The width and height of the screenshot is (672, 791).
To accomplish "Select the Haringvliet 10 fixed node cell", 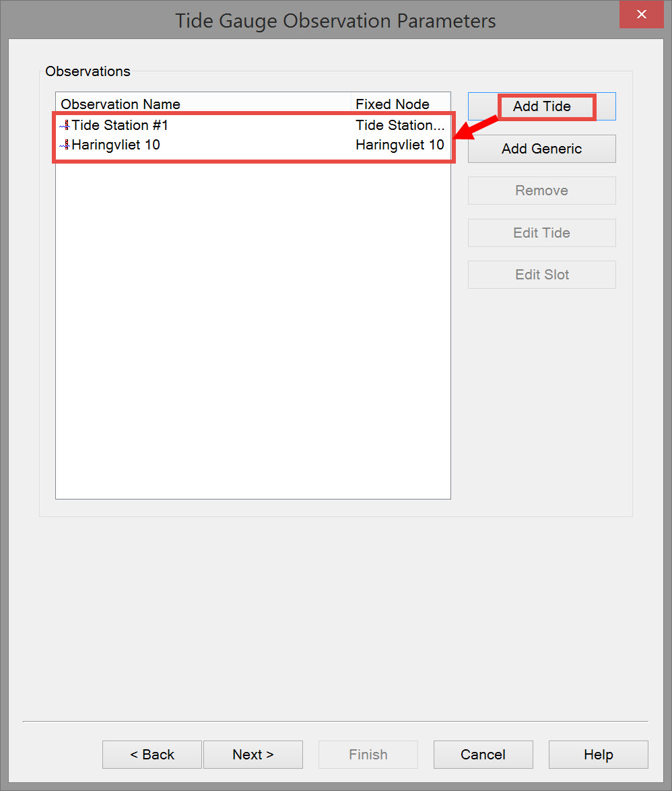I will point(399,145).
